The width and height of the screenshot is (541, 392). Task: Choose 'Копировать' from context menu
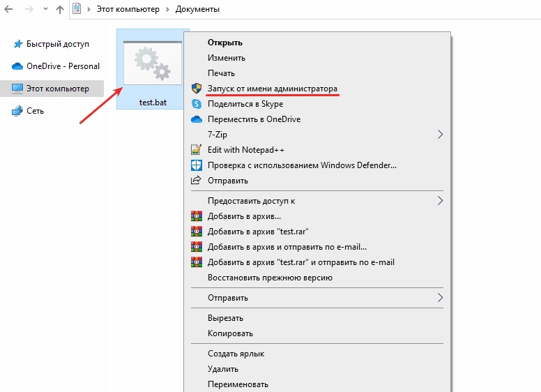(230, 333)
